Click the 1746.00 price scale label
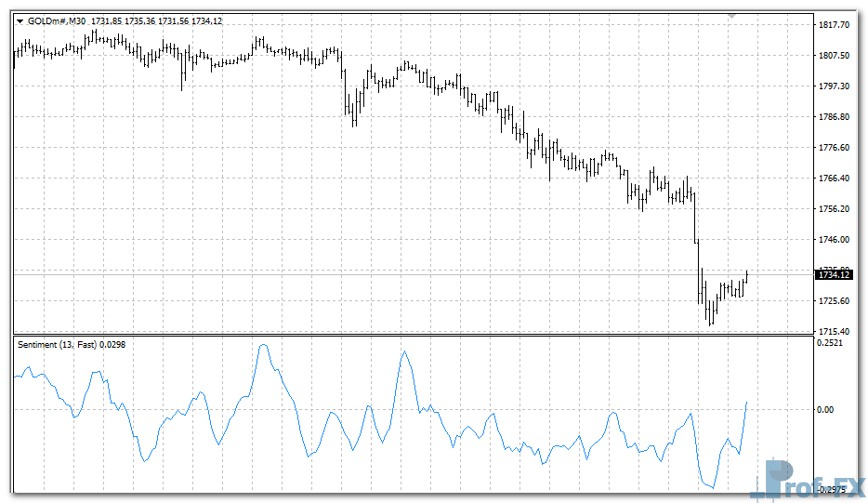The image size is (868, 503). (x=834, y=240)
